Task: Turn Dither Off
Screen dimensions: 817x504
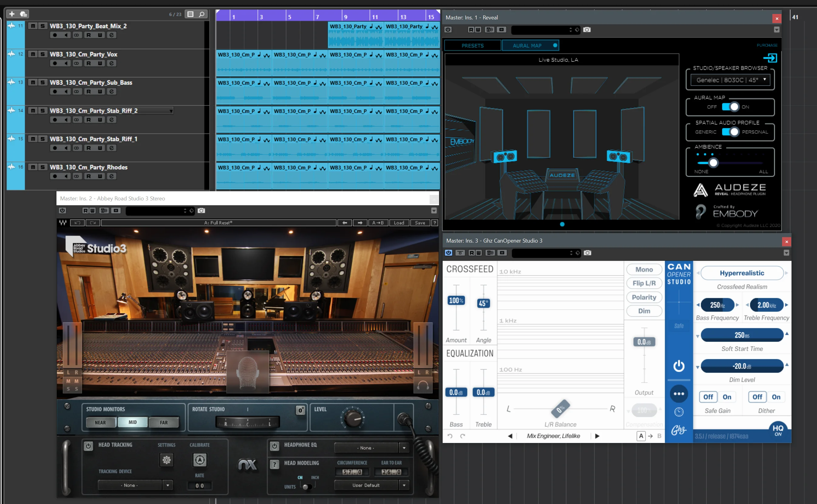Action: click(x=757, y=397)
